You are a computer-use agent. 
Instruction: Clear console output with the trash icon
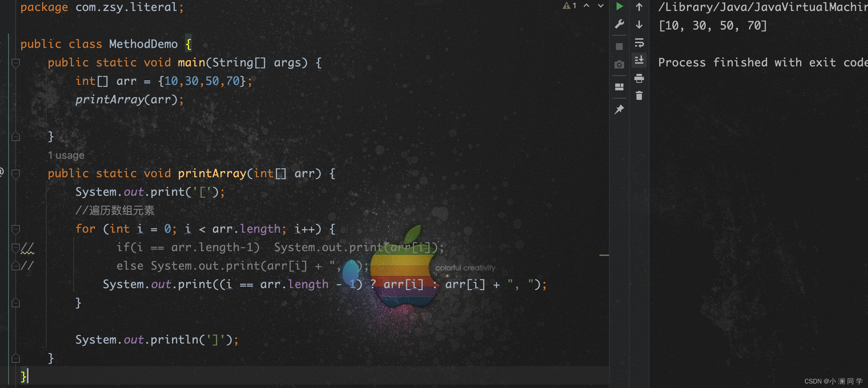coord(639,95)
